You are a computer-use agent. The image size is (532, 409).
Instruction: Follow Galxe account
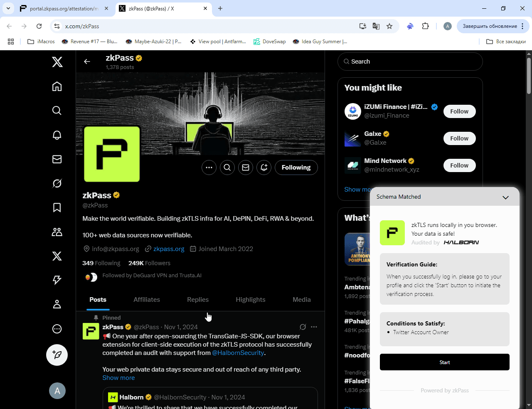tap(459, 138)
